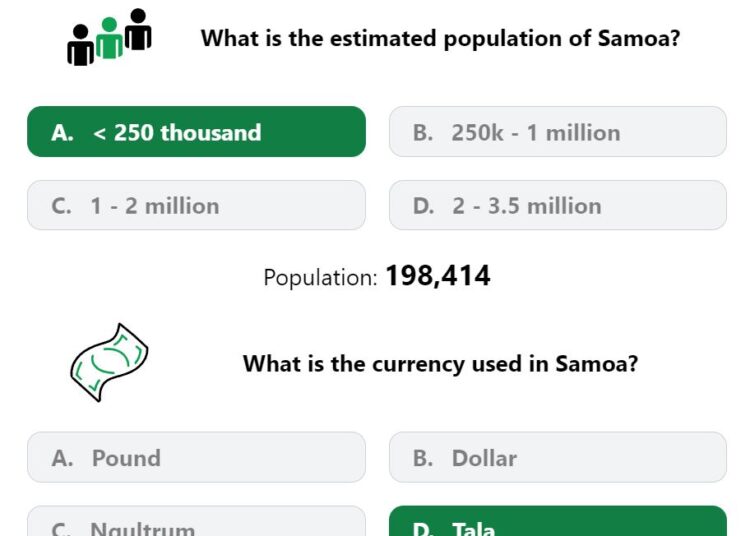Screen dimensions: 750x536
Task: Click the 198,414 population figure
Action: 438,276
